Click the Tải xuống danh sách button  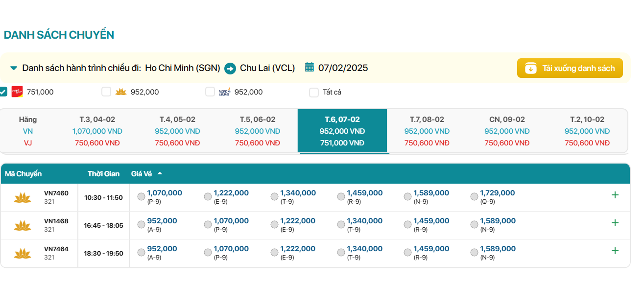(x=570, y=68)
